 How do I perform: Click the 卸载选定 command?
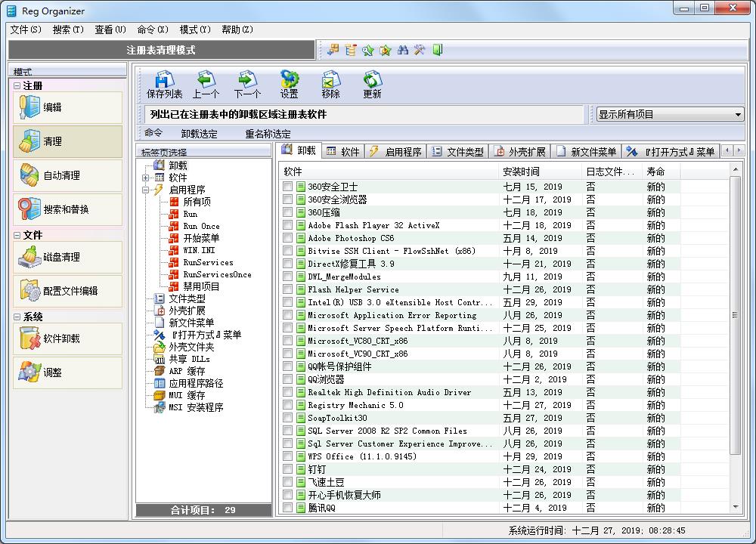(199, 134)
